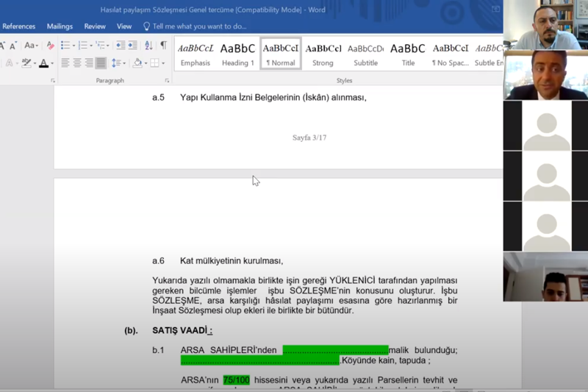Open the bullet library dropdown arrow
Image resolution: width=588 pixels, height=392 pixels.
click(74, 46)
